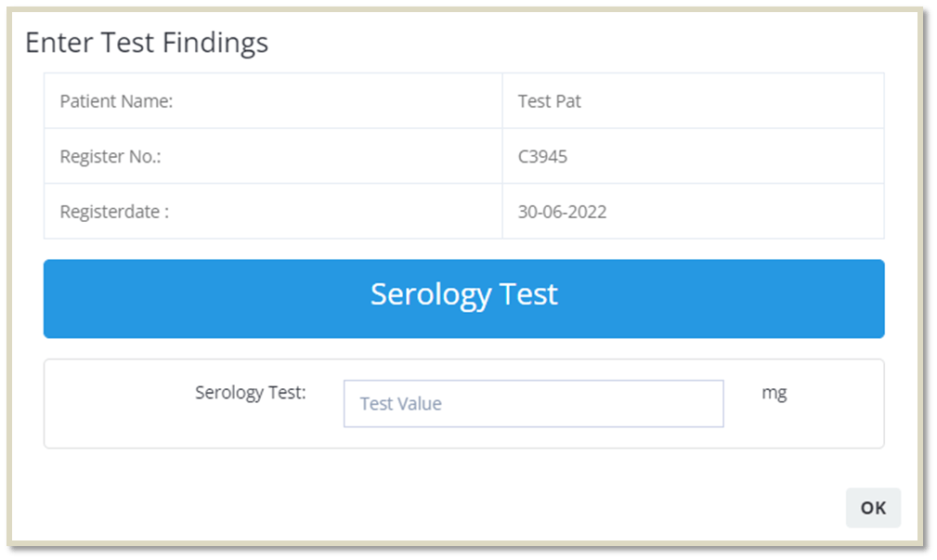Select the Serology Test: field label
The image size is (937, 560).
coord(251,392)
